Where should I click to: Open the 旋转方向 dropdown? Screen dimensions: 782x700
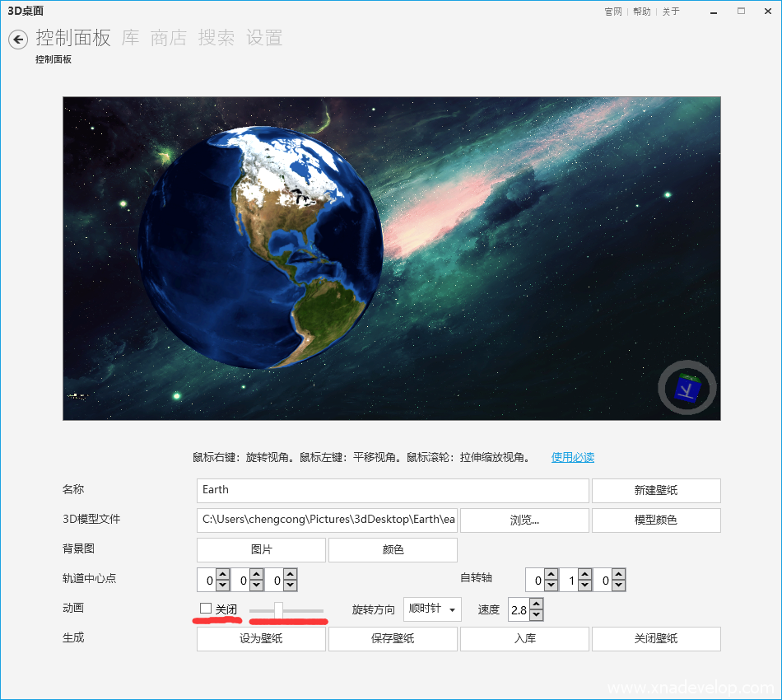(x=432, y=609)
